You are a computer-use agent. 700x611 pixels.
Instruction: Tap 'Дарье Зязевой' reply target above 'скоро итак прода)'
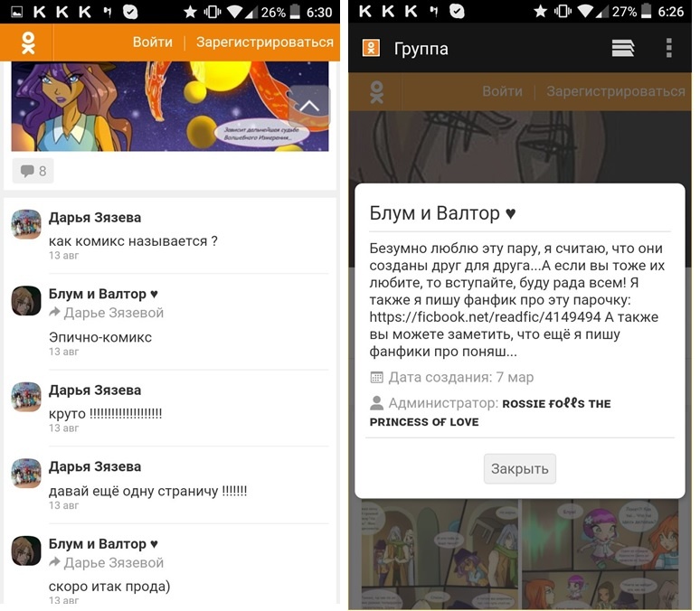click(114, 563)
